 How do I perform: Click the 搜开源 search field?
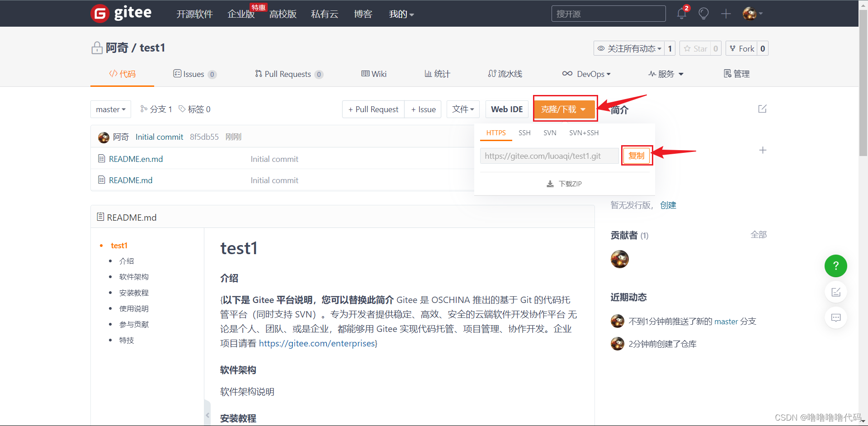pyautogui.click(x=609, y=14)
